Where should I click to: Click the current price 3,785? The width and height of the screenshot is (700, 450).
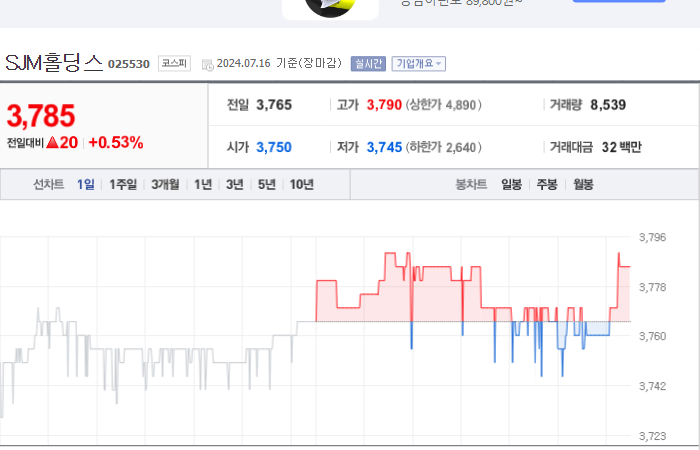(41, 116)
